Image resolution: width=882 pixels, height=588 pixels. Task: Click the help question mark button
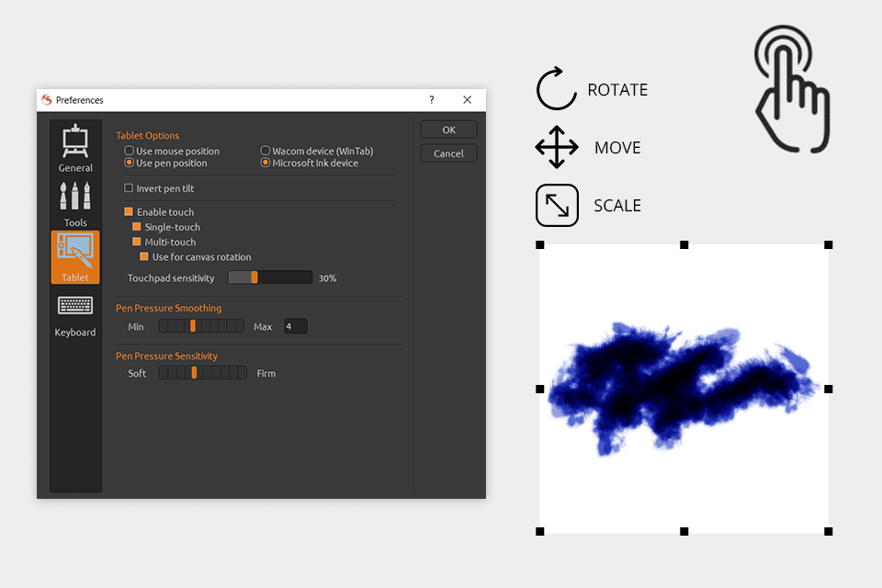432,99
